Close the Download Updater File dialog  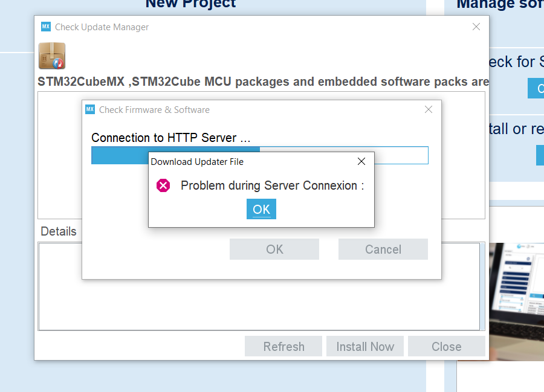tap(361, 161)
